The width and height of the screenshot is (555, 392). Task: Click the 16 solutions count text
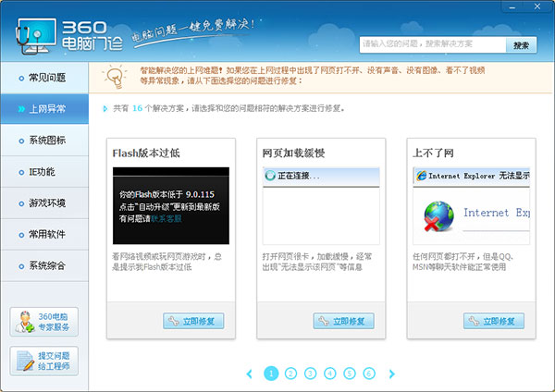(137, 108)
